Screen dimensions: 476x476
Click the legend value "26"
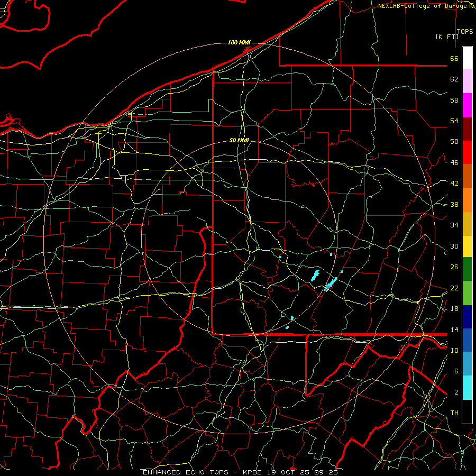point(454,267)
